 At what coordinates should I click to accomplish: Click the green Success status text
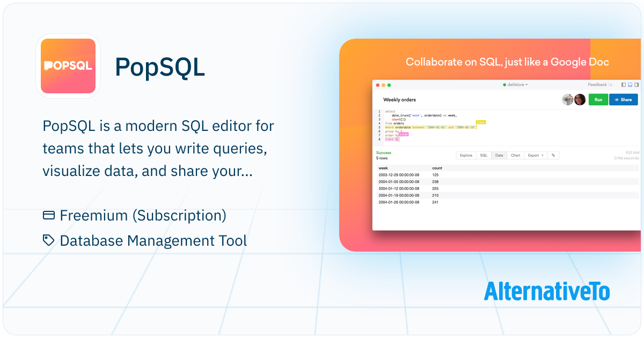pyautogui.click(x=384, y=153)
